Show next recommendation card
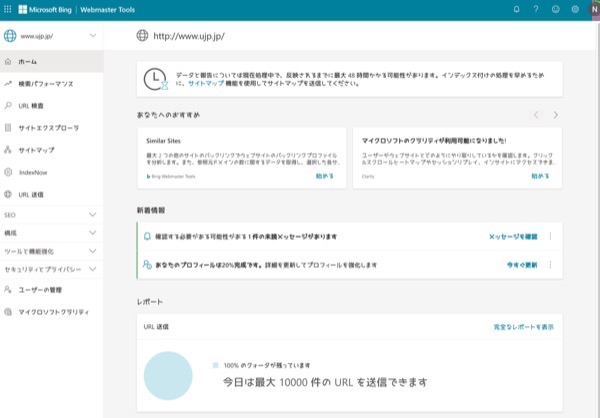The width and height of the screenshot is (600, 418). pyautogui.click(x=556, y=115)
